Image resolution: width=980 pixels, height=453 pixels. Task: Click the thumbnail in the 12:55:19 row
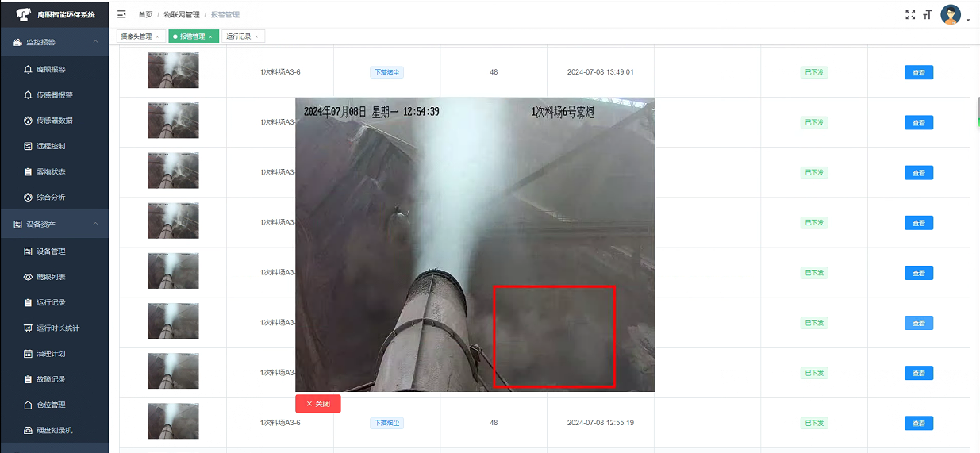click(x=173, y=421)
